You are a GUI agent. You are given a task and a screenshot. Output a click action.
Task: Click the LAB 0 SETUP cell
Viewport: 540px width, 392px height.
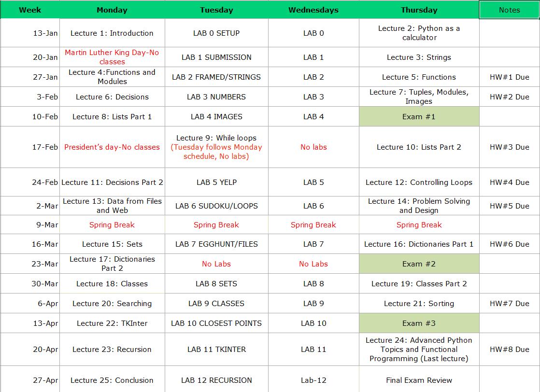[216, 33]
